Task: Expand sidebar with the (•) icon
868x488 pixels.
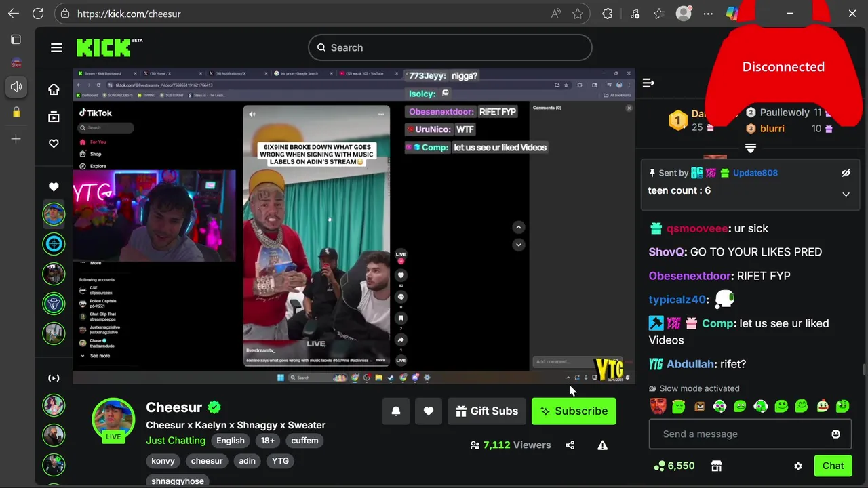Action: pyautogui.click(x=54, y=378)
